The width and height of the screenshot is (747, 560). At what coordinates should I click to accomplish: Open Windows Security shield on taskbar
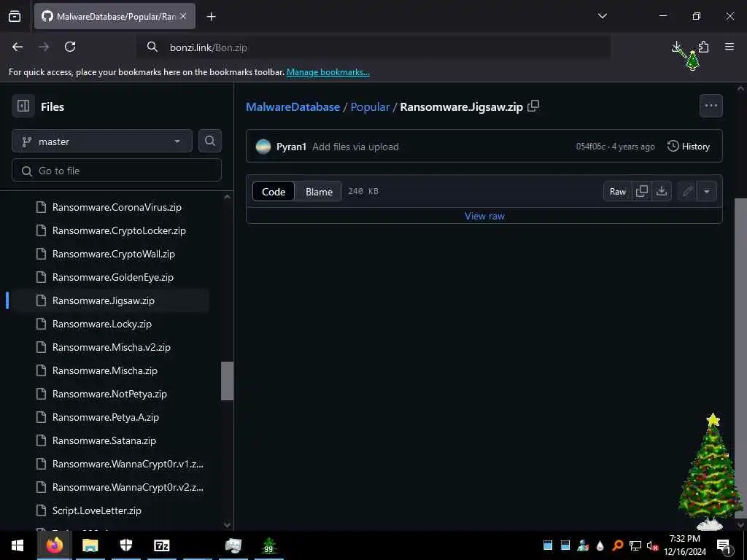point(125,545)
